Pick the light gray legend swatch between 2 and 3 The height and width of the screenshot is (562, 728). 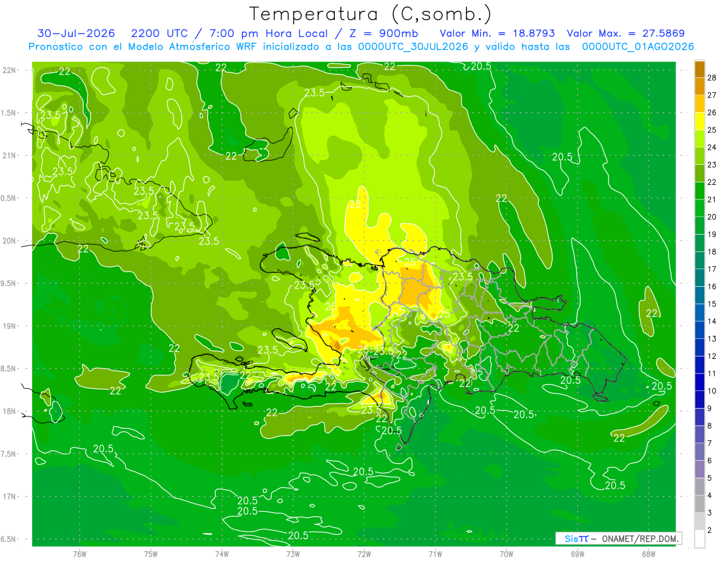coord(699,521)
